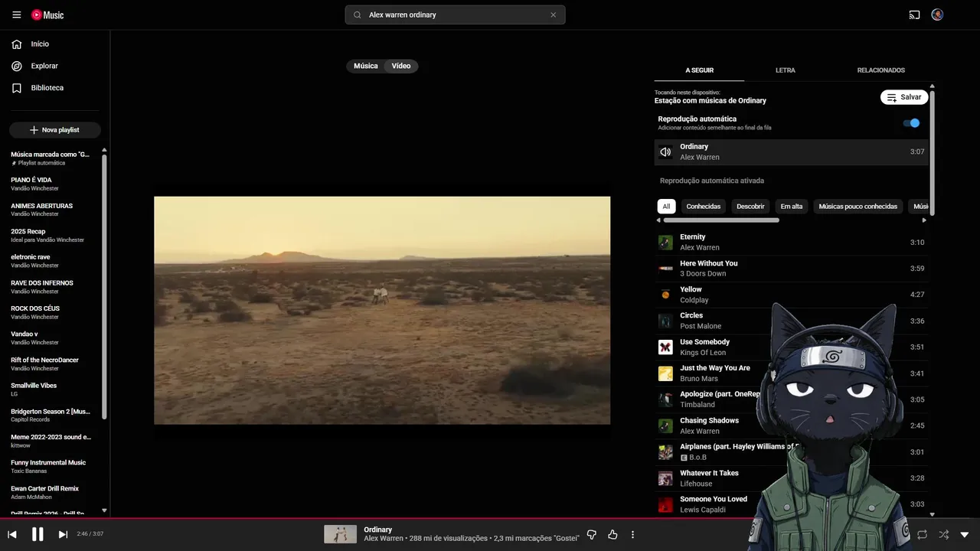980x551 pixels.
Task: Click the now playing speaker icon
Action: [x=665, y=152]
